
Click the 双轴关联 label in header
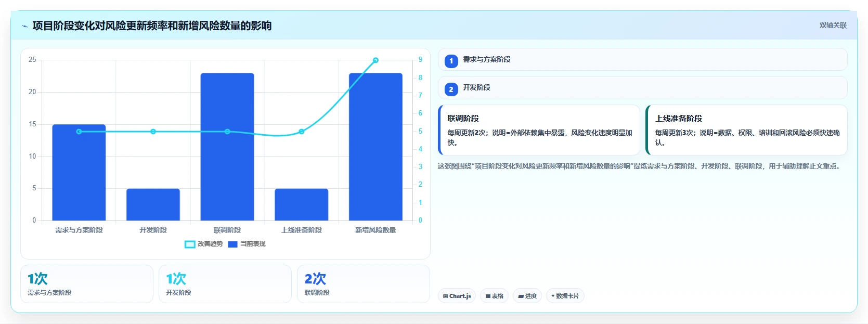tap(833, 25)
